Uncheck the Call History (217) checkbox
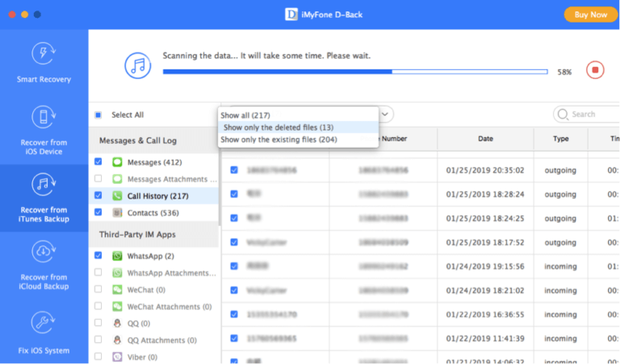The height and width of the screenshot is (364, 620). click(98, 195)
